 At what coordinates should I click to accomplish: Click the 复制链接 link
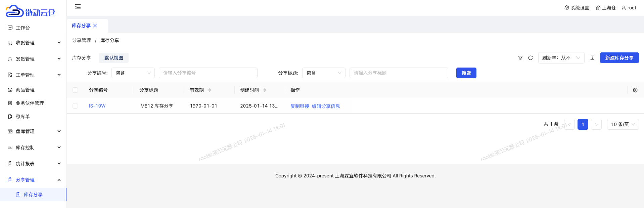pyautogui.click(x=300, y=106)
